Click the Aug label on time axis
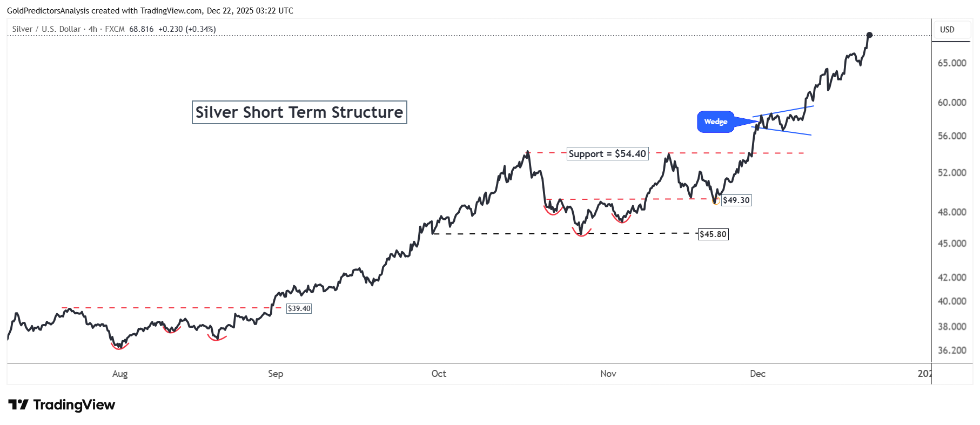980x425 pixels. pos(120,374)
